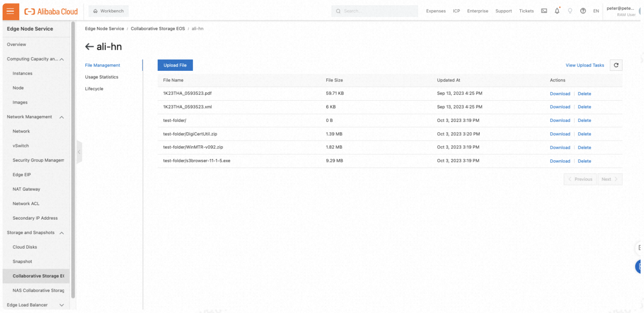Download test-folder/WinMTR-v092.zip

click(x=560, y=148)
